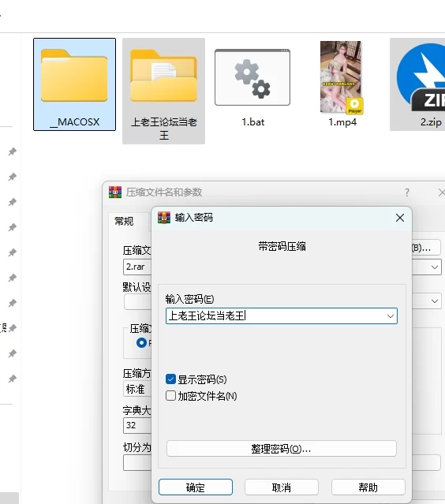Image resolution: width=445 pixels, height=504 pixels.
Task: Click the 取消 button
Action: 282,487
